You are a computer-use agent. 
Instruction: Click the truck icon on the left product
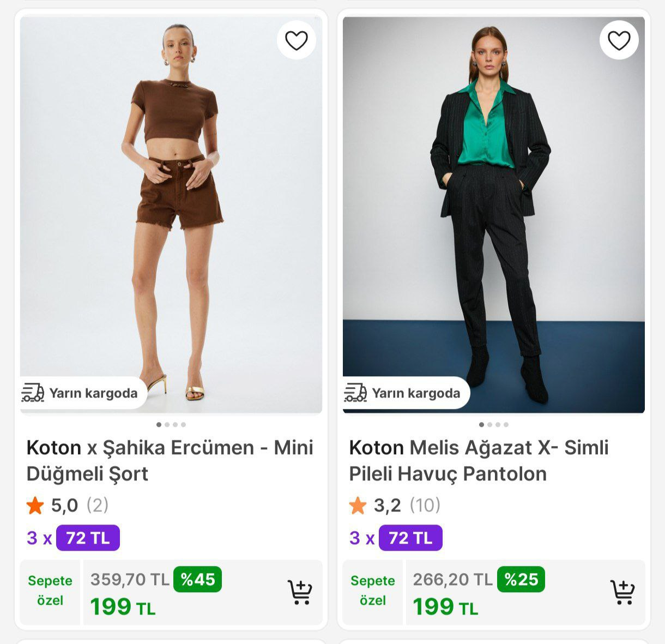[34, 393]
